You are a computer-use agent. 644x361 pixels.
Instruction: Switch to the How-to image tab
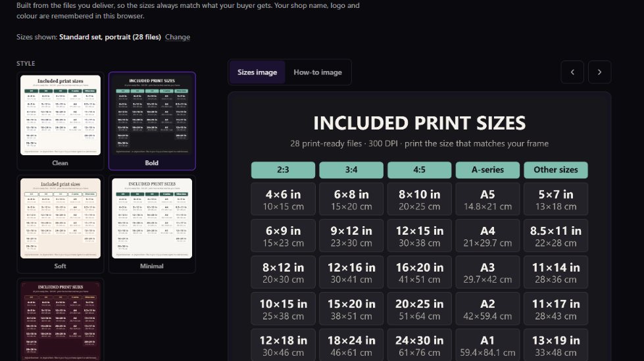pos(318,72)
